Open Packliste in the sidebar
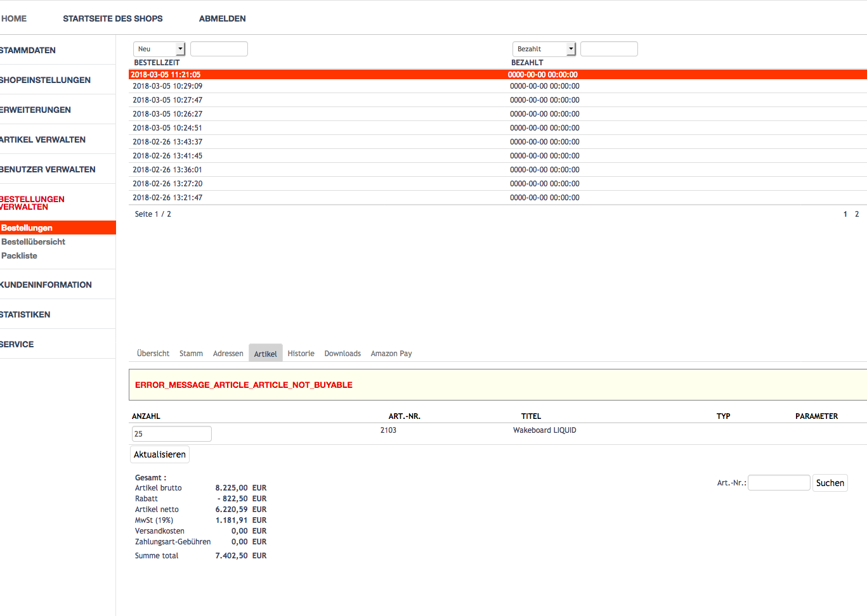This screenshot has width=867, height=616. point(20,256)
